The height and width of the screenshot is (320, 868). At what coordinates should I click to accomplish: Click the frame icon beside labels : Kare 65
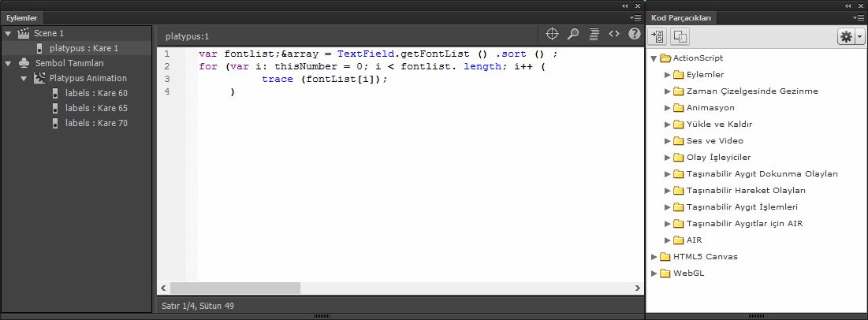pos(55,108)
